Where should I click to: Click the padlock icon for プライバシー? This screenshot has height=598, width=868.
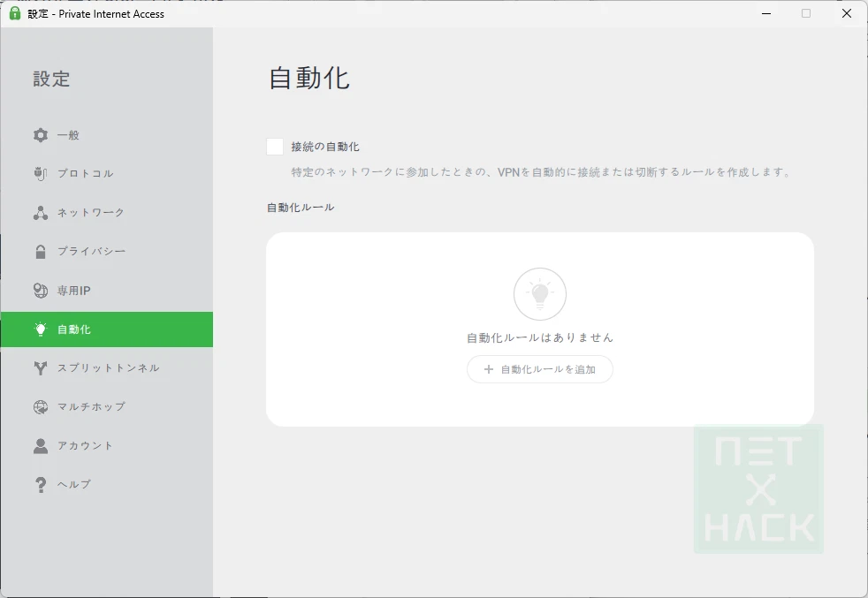click(41, 252)
